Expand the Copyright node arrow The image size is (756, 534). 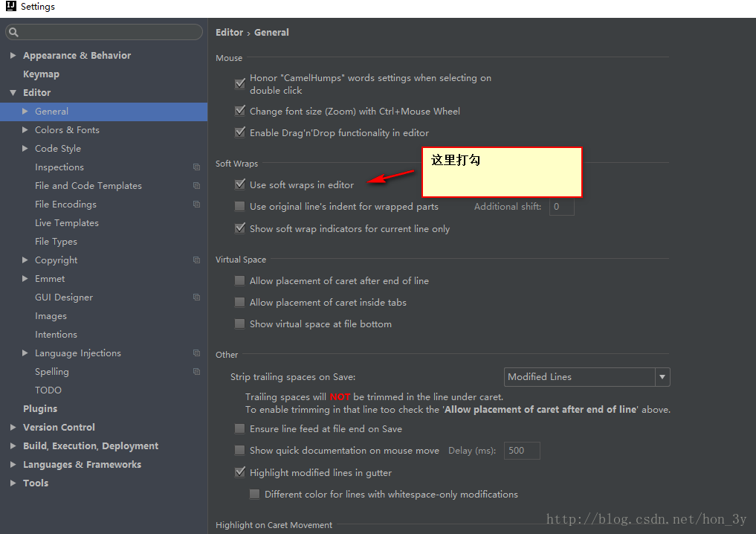point(25,260)
